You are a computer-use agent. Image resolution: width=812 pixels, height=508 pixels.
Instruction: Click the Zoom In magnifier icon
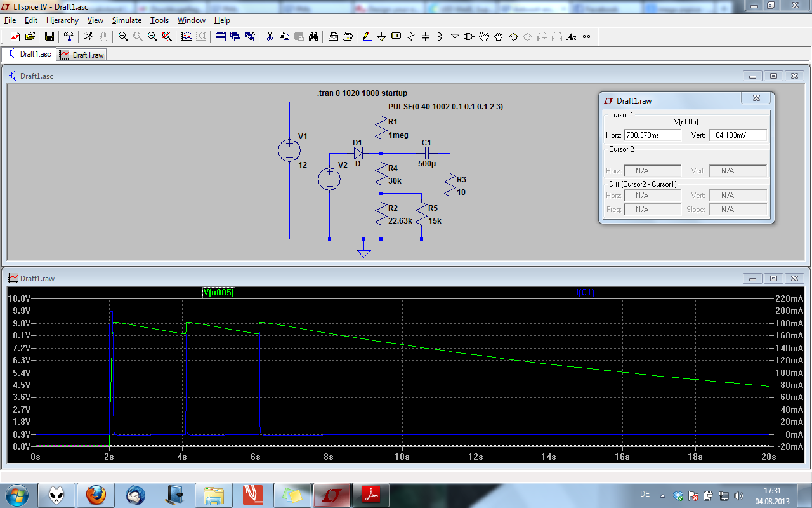[123, 37]
